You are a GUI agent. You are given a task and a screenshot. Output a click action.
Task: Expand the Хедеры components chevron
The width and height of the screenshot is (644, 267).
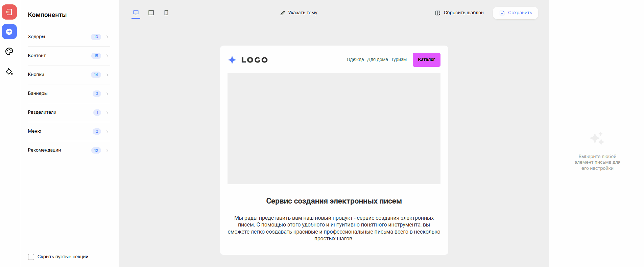(107, 37)
